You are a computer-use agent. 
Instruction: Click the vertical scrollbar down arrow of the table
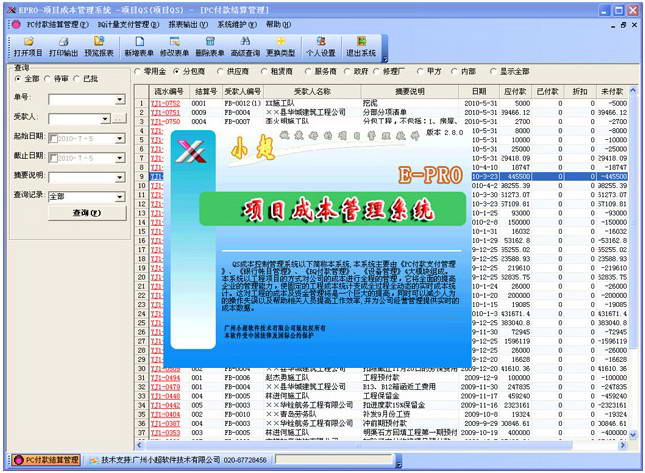pyautogui.click(x=633, y=434)
